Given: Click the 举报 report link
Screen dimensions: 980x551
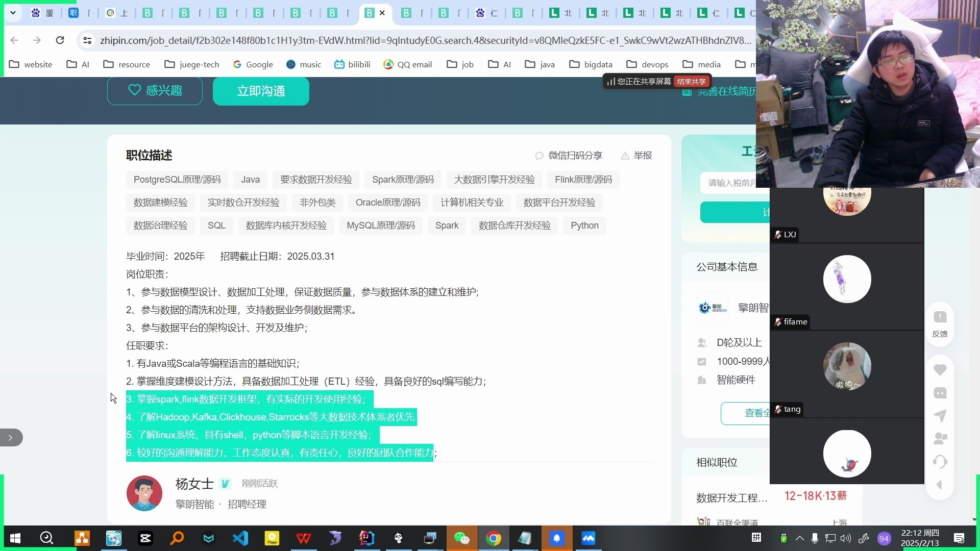Looking at the screenshot, I should [x=636, y=156].
